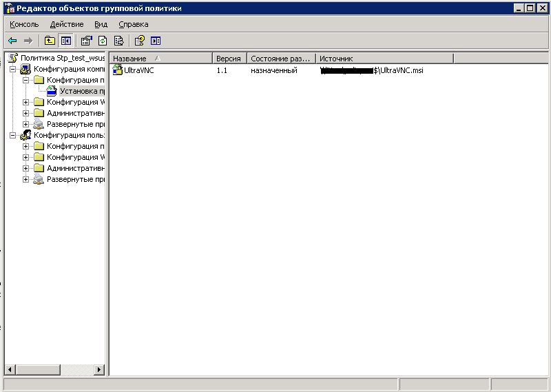Click the Forward arrow toolbar icon

pos(28,41)
